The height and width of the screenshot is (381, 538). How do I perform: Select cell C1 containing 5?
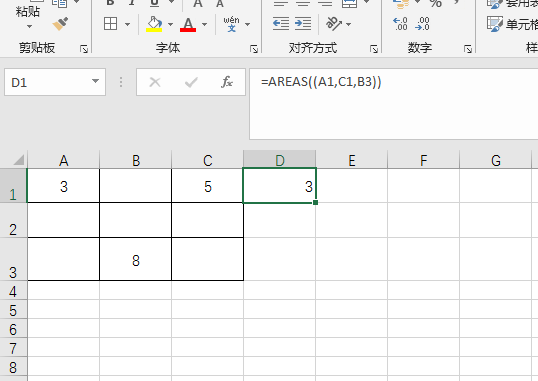pos(208,186)
